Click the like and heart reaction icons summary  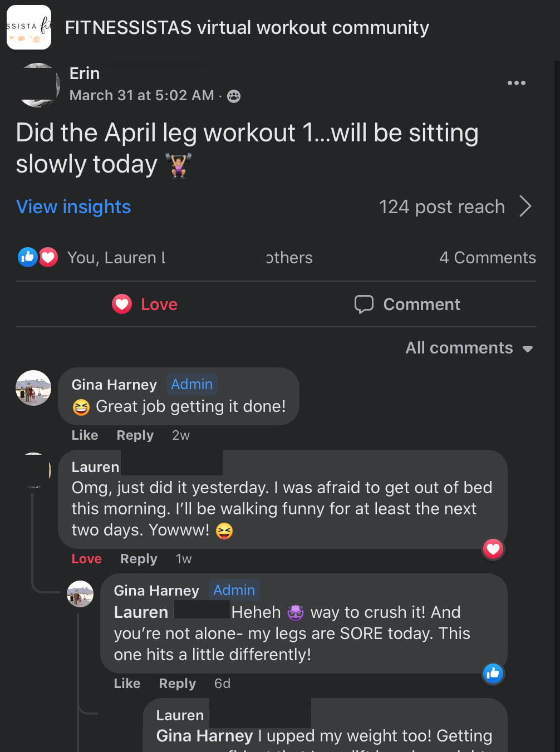[38, 257]
